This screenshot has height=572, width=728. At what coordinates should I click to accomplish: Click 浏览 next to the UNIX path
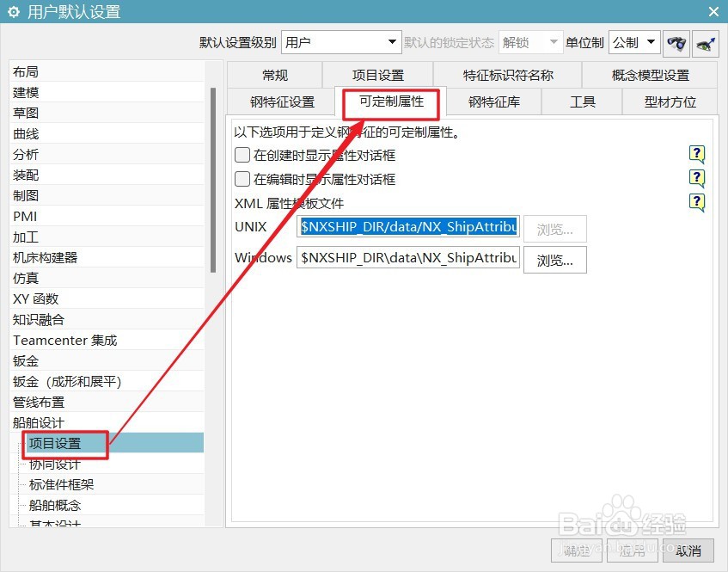click(x=554, y=228)
